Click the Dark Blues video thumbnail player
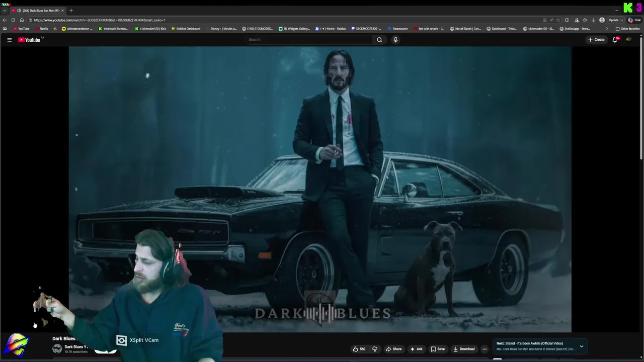 click(x=320, y=190)
